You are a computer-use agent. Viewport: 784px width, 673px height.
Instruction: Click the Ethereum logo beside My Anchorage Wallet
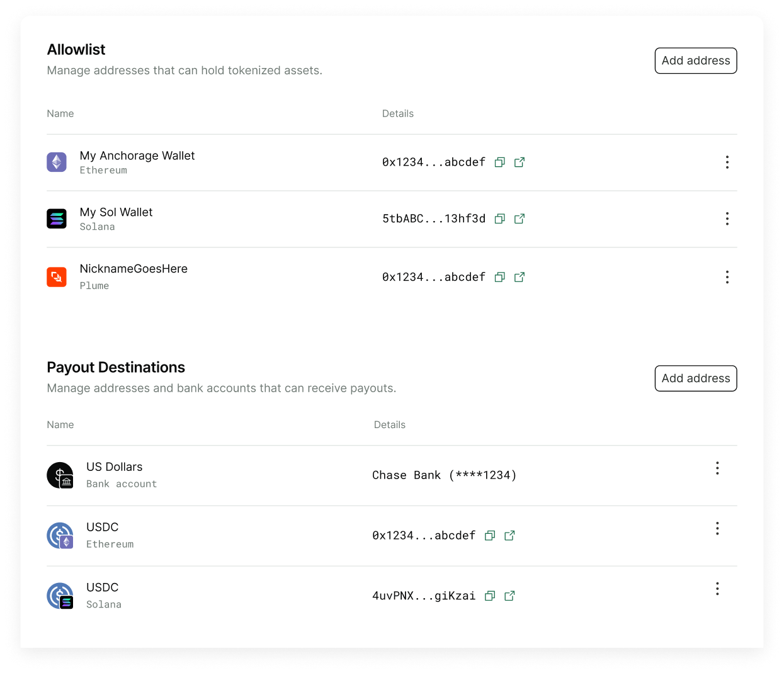(57, 162)
